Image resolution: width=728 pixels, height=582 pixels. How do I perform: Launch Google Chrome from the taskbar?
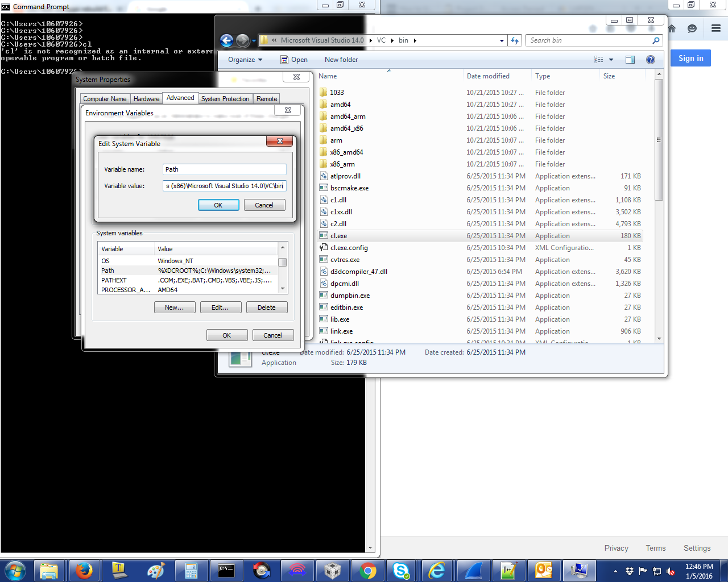pyautogui.click(x=367, y=571)
